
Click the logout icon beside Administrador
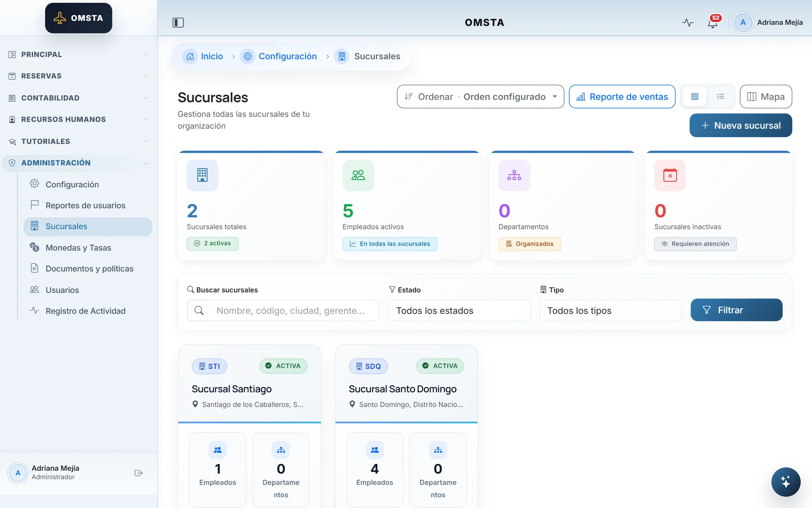click(138, 473)
